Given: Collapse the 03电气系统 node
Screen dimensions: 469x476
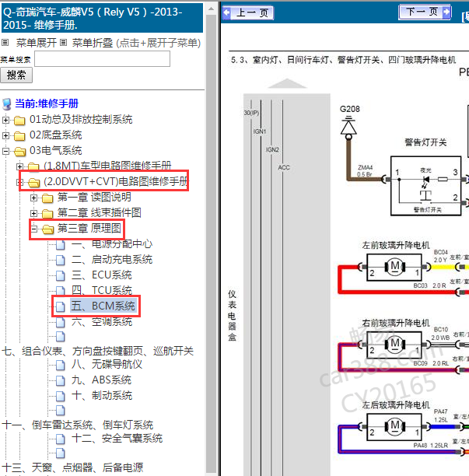Looking at the screenshot, I should (x=5, y=151).
